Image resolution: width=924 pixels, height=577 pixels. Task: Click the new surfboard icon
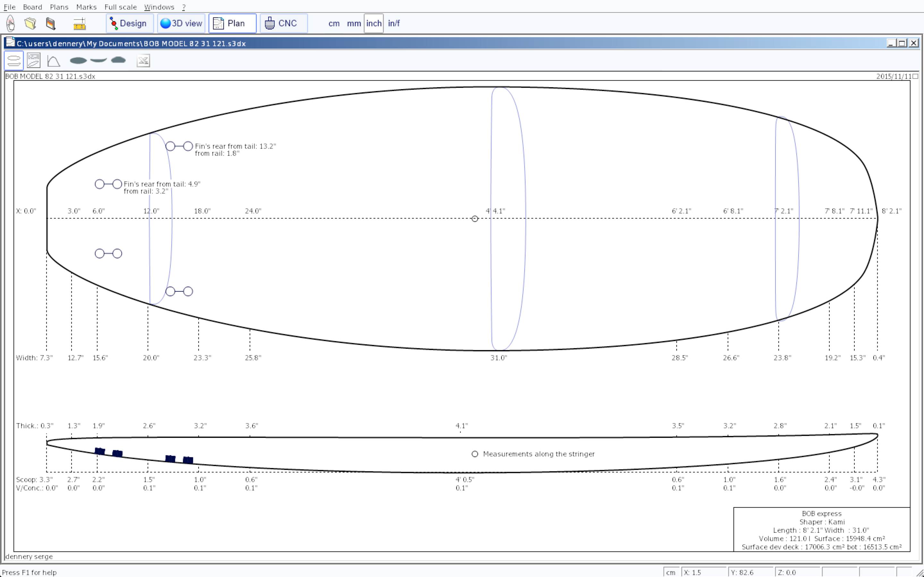coord(11,23)
